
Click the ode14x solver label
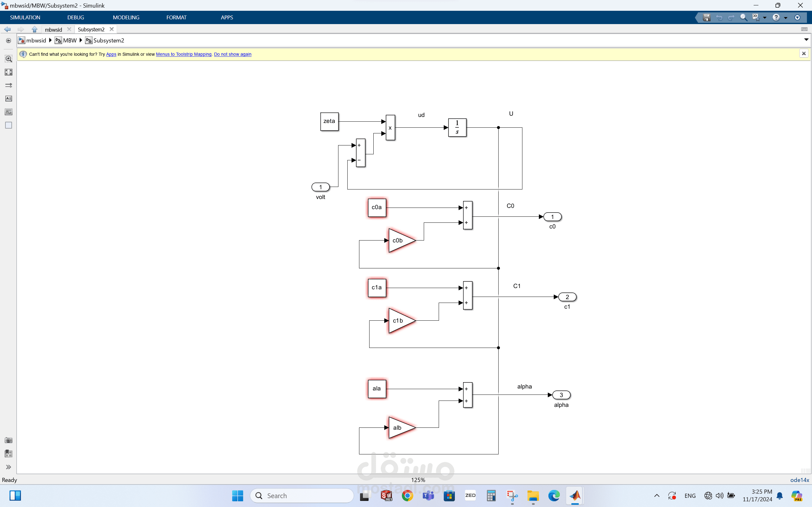(x=799, y=480)
